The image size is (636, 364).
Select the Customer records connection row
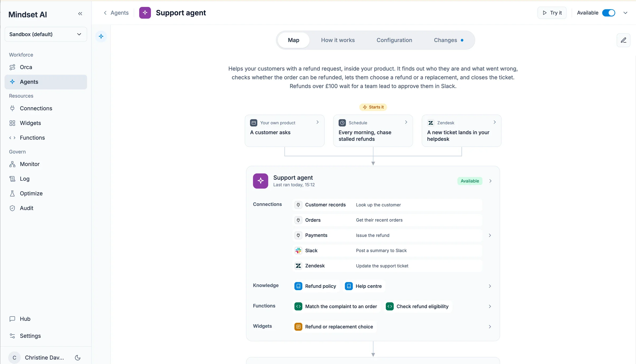(x=387, y=205)
